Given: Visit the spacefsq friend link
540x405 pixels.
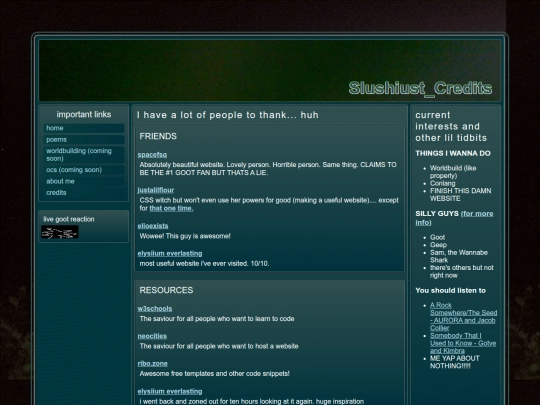Looking at the screenshot, I should (x=152, y=155).
